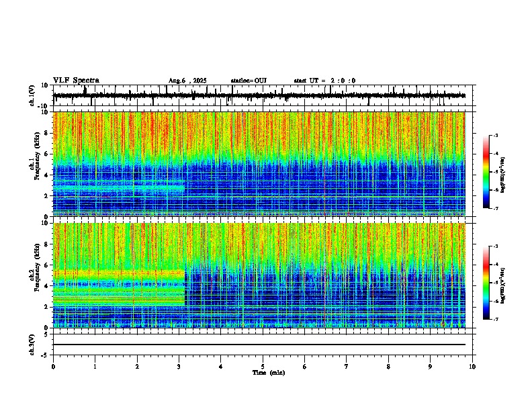532x411 pixels.
Task: Click the "Time (min)" axis label
Action: pos(269,373)
